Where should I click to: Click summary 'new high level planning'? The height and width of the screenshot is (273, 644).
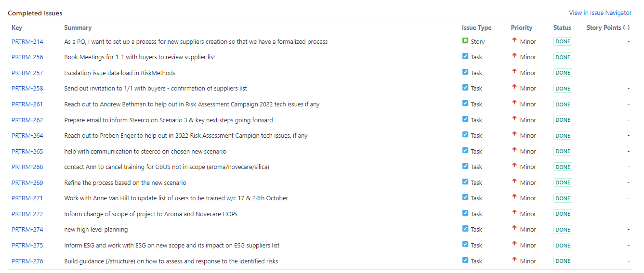click(96, 230)
